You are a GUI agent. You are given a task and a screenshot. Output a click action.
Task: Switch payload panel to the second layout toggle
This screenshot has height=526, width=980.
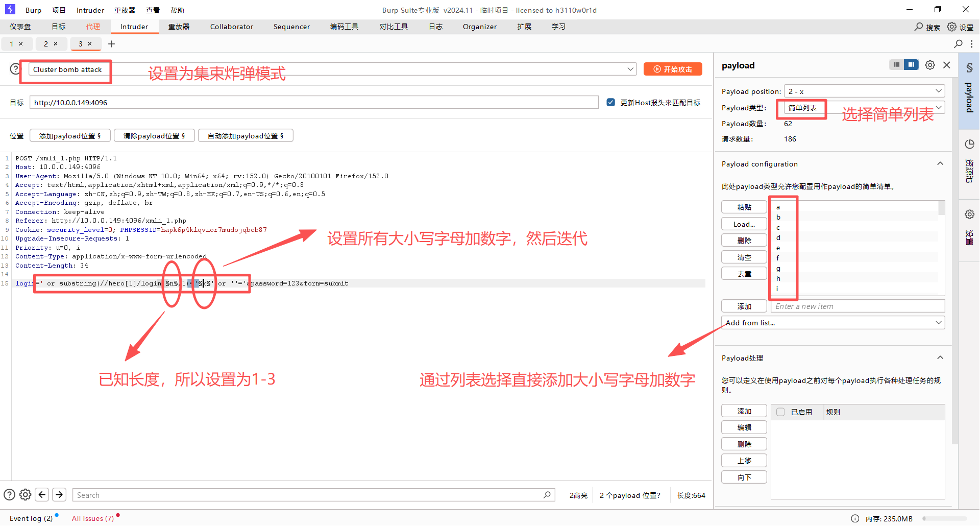[911, 64]
